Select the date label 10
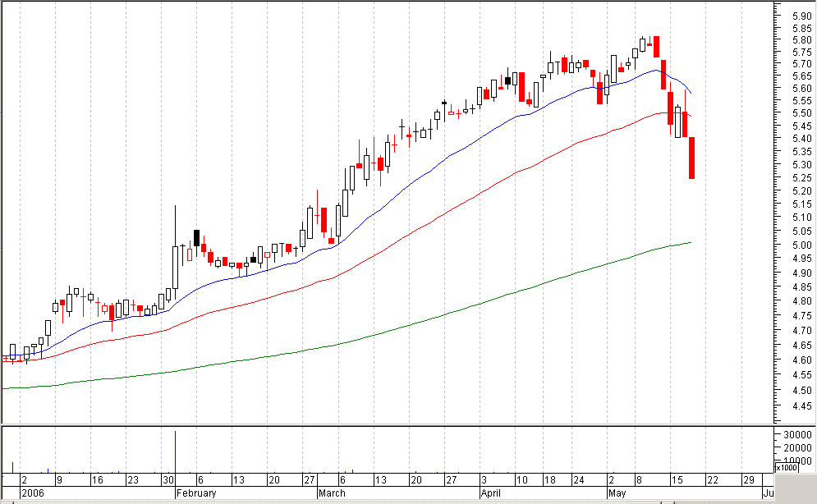Image resolution: width=817 pixels, height=504 pixels. tap(522, 480)
